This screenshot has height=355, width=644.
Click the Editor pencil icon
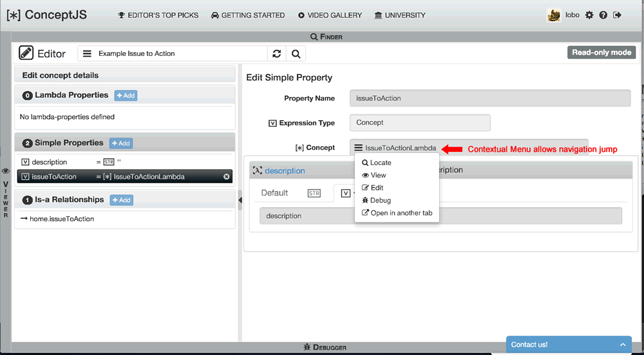click(x=26, y=53)
